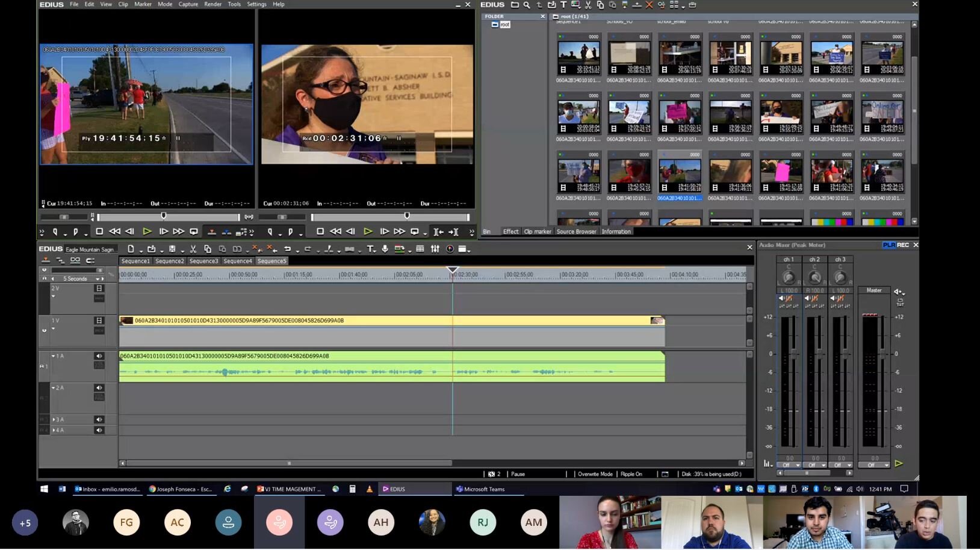Image resolution: width=980 pixels, height=550 pixels.
Task: Click Next Edit Point in Recorder controls
Action: tap(453, 231)
